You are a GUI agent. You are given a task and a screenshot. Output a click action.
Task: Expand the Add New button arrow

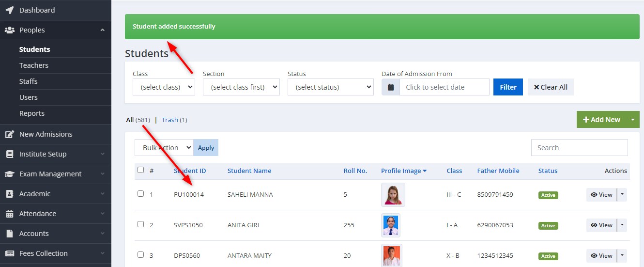[x=632, y=120]
